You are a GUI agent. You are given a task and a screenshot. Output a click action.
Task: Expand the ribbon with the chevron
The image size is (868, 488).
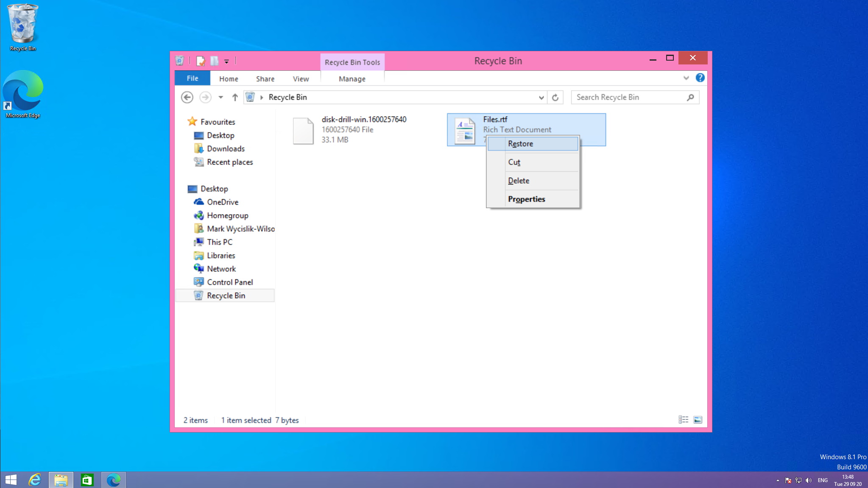(x=686, y=78)
